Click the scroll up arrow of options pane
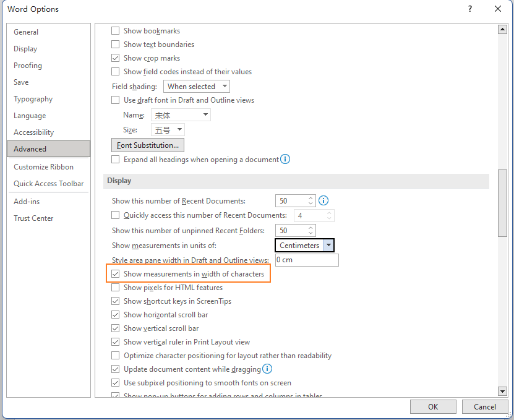The height and width of the screenshot is (420, 514). coord(502,30)
